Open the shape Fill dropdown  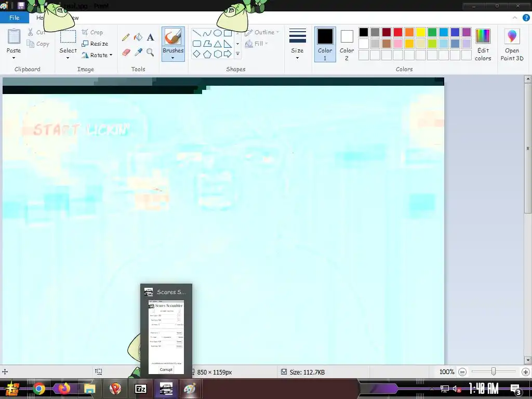257,44
